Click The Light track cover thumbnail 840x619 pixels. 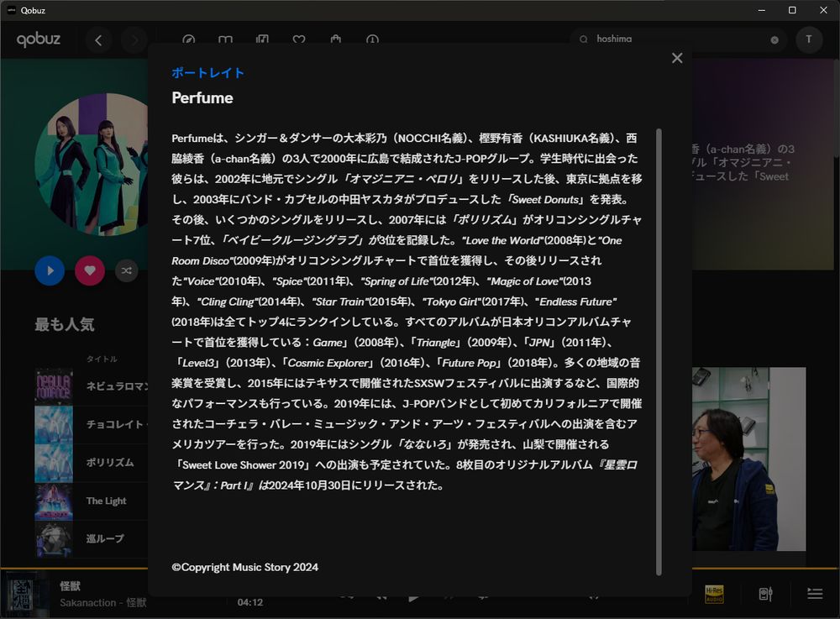point(54,501)
